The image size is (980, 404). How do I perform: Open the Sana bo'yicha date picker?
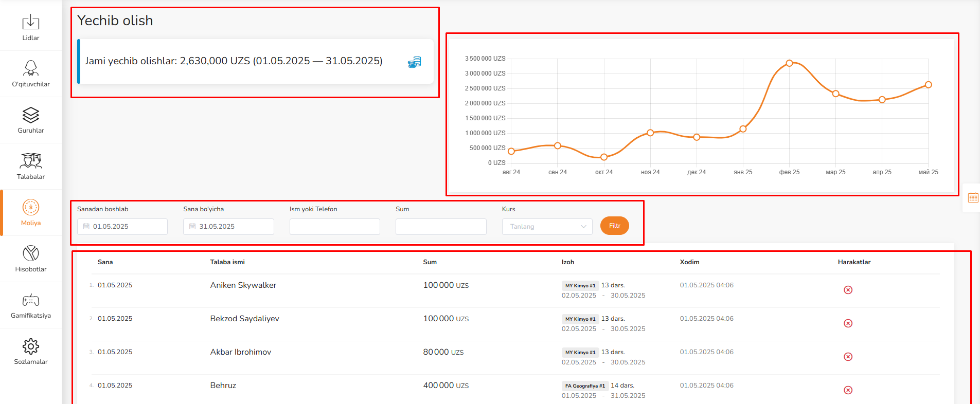[228, 227]
